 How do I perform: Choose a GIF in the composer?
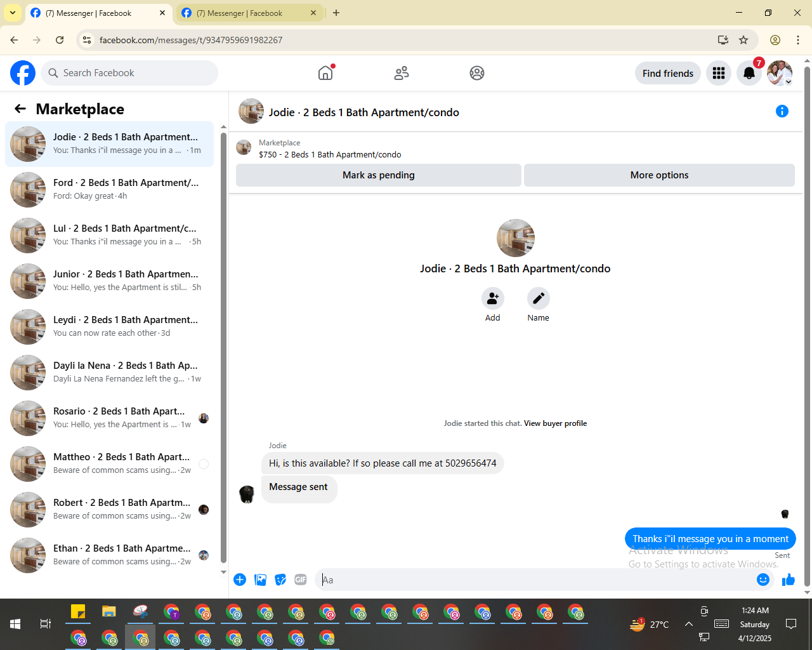(x=301, y=580)
